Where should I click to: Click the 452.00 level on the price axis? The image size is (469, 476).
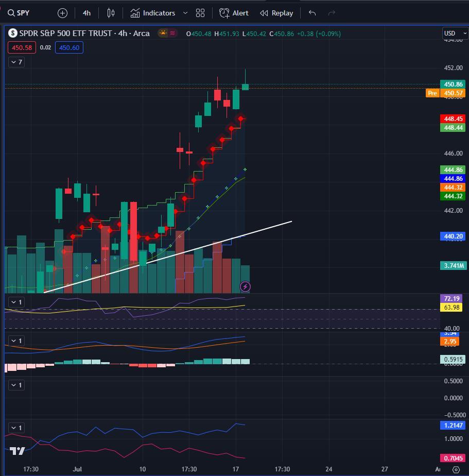(453, 67)
